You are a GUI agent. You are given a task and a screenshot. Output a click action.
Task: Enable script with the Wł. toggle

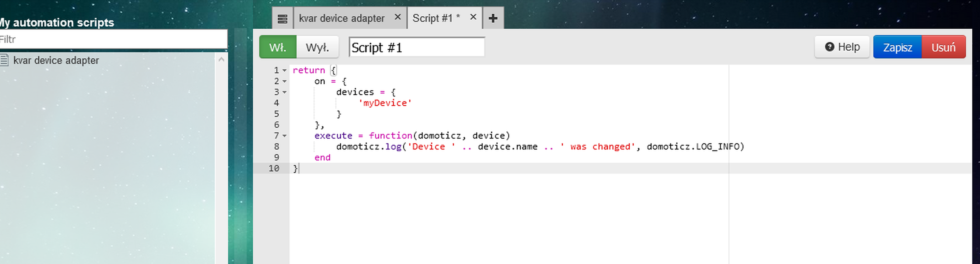278,47
